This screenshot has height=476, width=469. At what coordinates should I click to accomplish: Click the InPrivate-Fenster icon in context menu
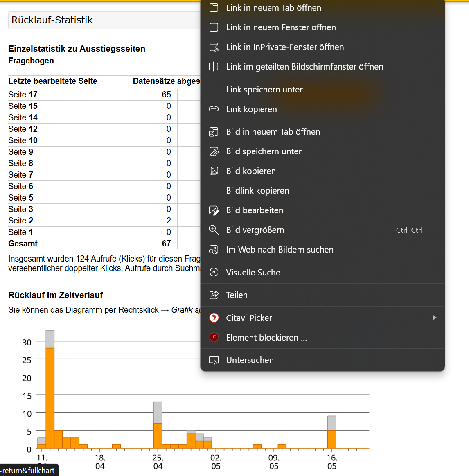click(x=214, y=47)
